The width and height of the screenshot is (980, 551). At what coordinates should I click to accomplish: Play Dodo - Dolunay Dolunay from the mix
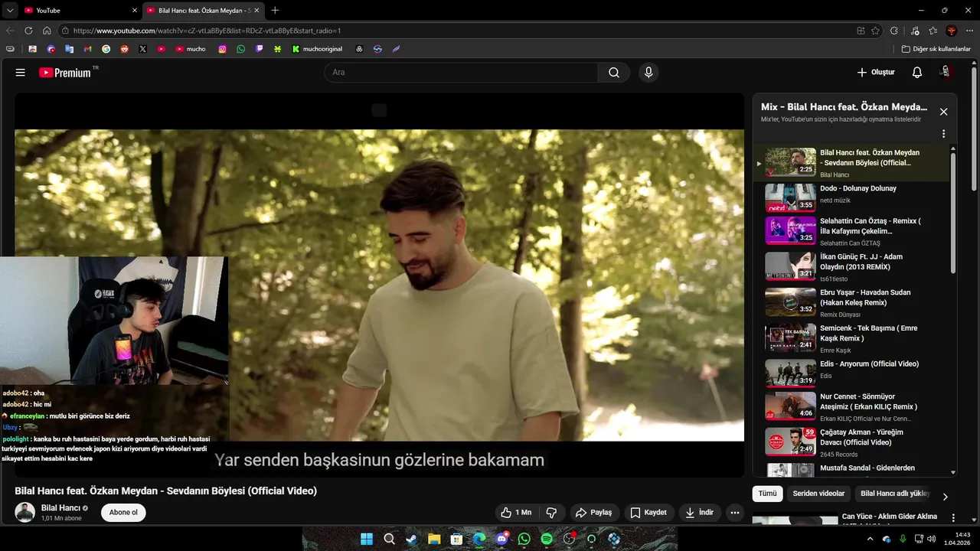851,198
